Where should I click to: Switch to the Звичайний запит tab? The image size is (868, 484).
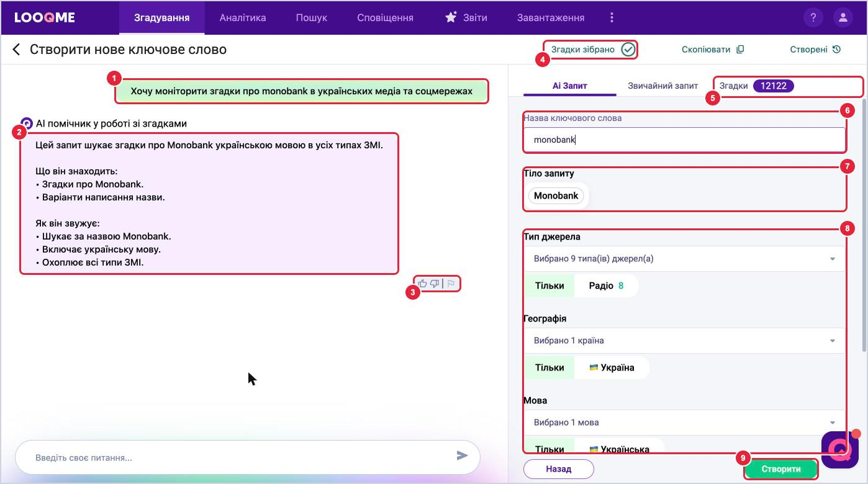[x=662, y=86]
